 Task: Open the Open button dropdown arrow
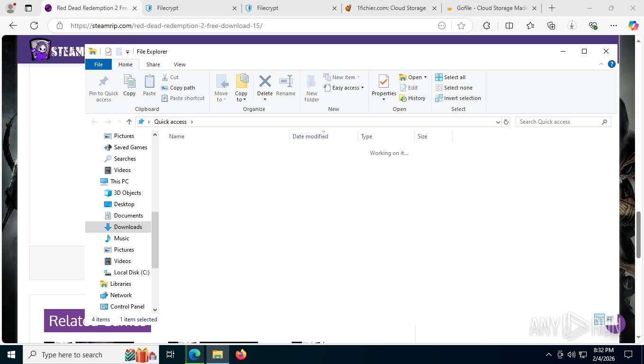pyautogui.click(x=425, y=77)
